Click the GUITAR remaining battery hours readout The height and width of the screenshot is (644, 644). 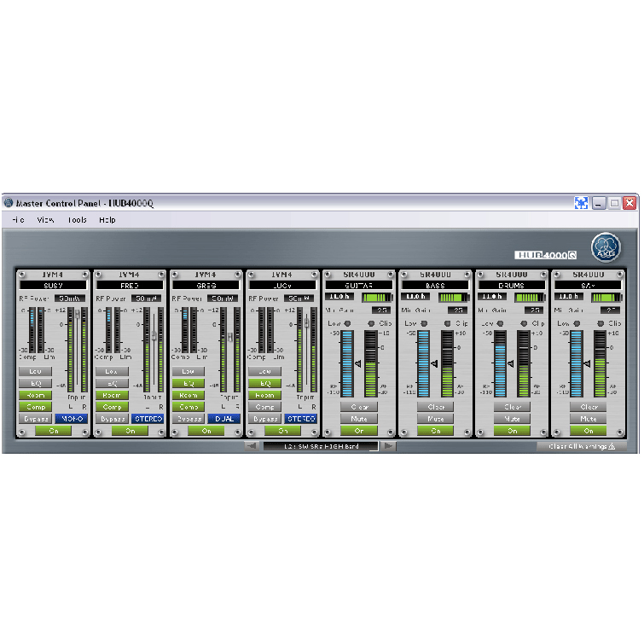pos(339,297)
